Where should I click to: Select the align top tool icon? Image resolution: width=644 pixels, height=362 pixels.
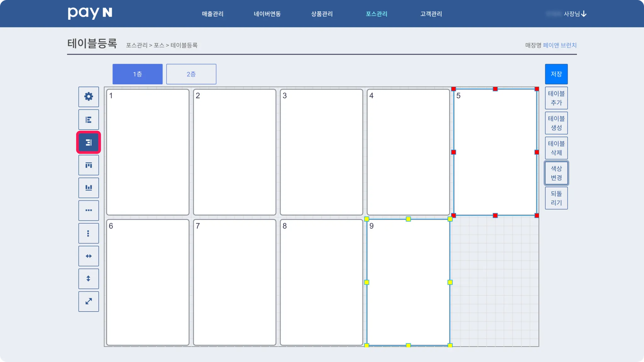tap(88, 165)
